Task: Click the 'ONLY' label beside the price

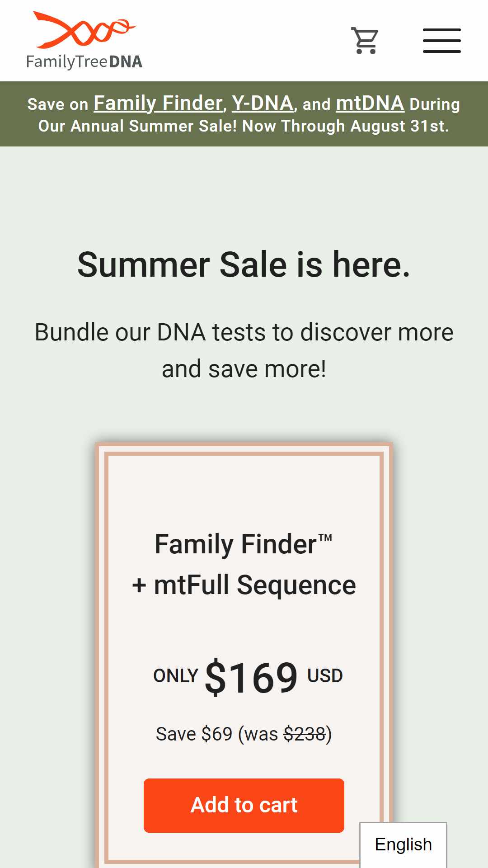Action: click(x=176, y=676)
